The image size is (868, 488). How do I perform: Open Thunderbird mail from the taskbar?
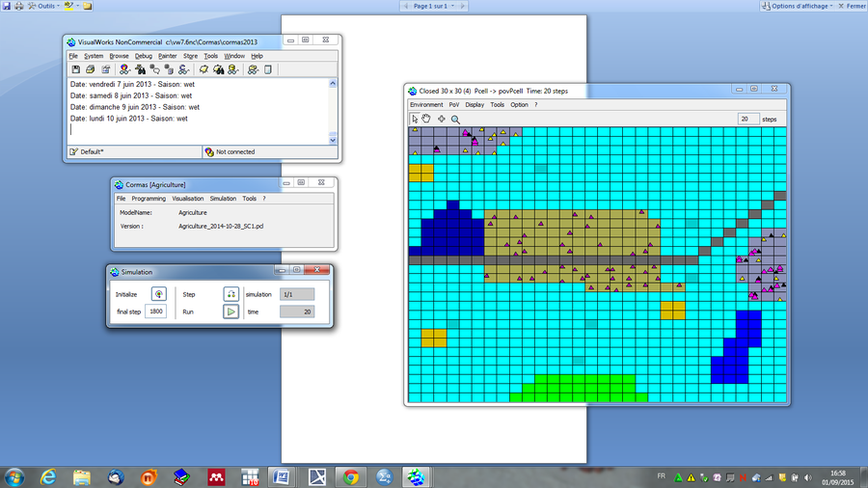point(116,477)
